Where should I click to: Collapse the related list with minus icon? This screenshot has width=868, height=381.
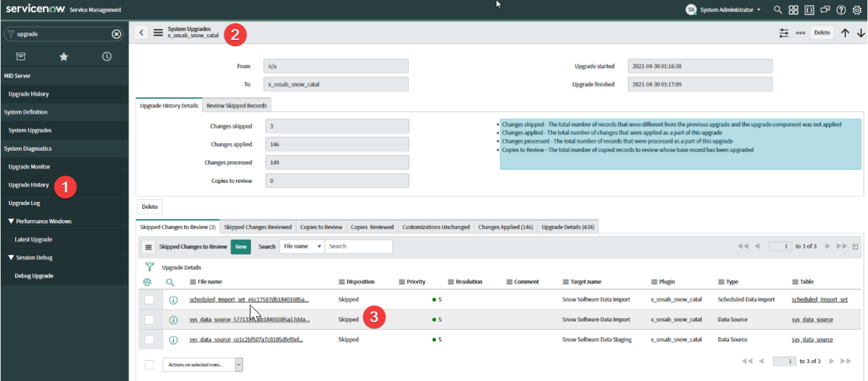tap(855, 247)
